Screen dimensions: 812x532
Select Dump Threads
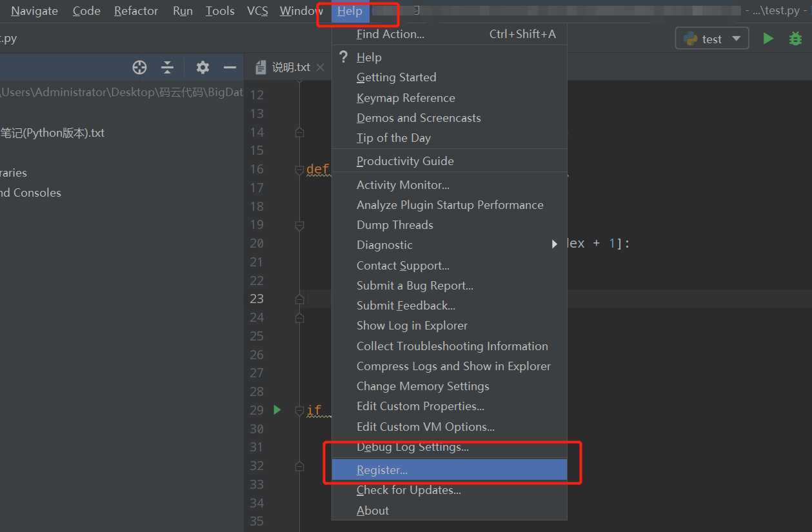coord(450,225)
